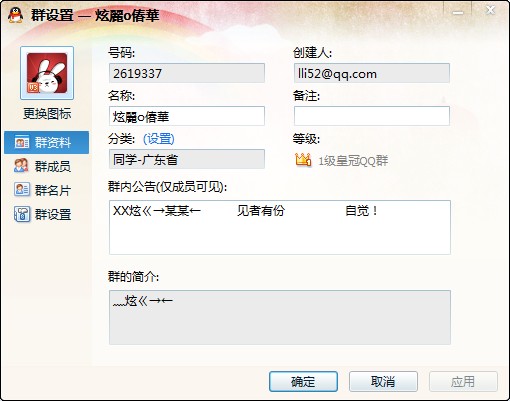Click the 群名片 card icon
Image resolution: width=510 pixels, height=401 pixels.
click(x=22, y=190)
